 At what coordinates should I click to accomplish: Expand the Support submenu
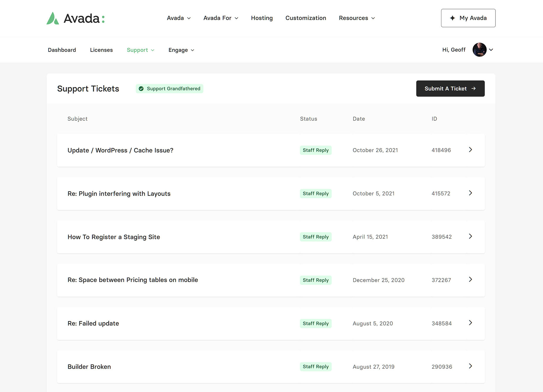coord(140,50)
